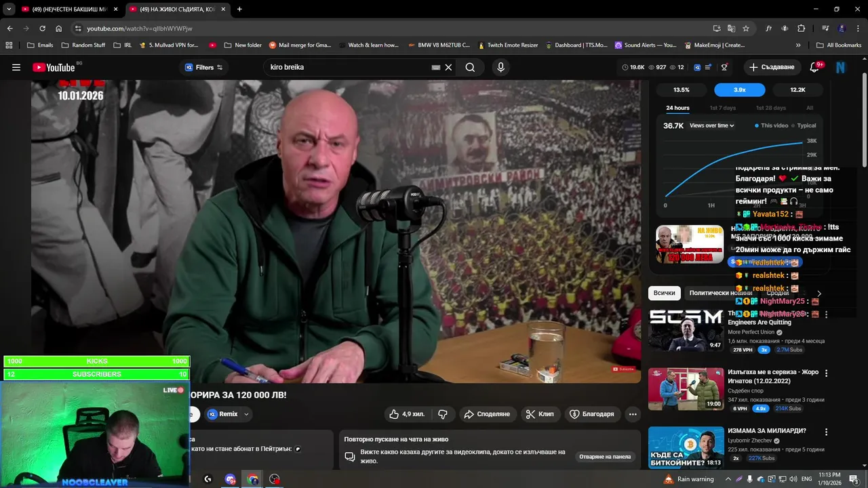
Task: Open a new browser tab
Action: coord(239,9)
